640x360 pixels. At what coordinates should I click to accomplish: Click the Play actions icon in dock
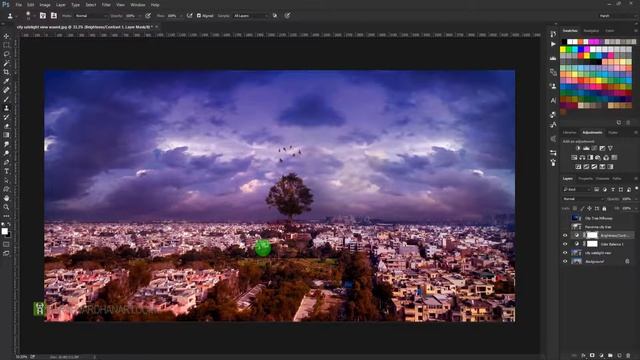point(553,44)
